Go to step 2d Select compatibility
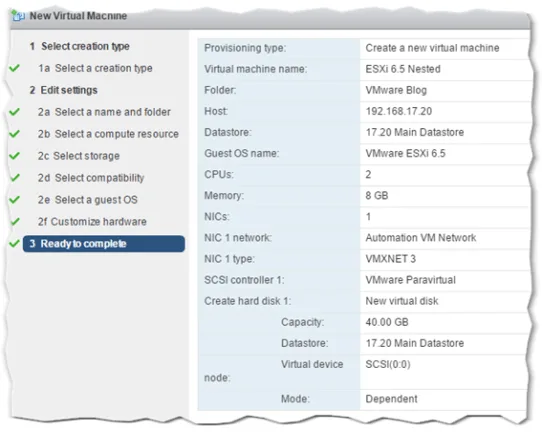 [x=91, y=178]
